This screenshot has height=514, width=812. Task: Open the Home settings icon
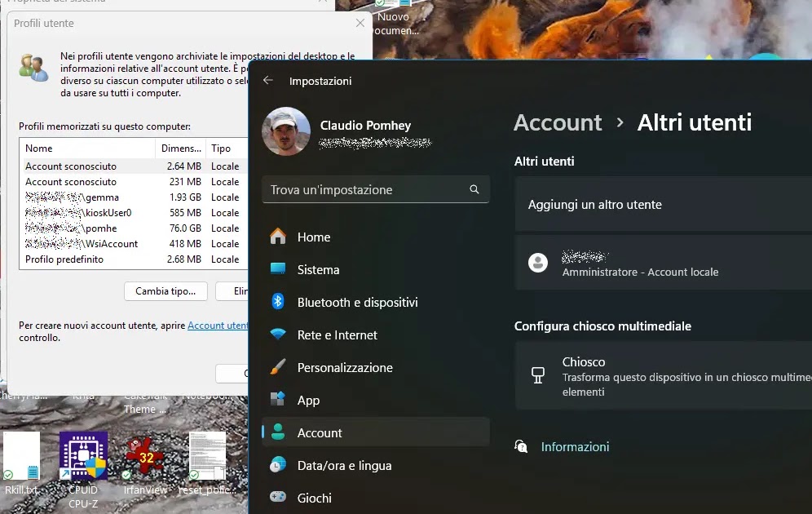click(x=278, y=237)
